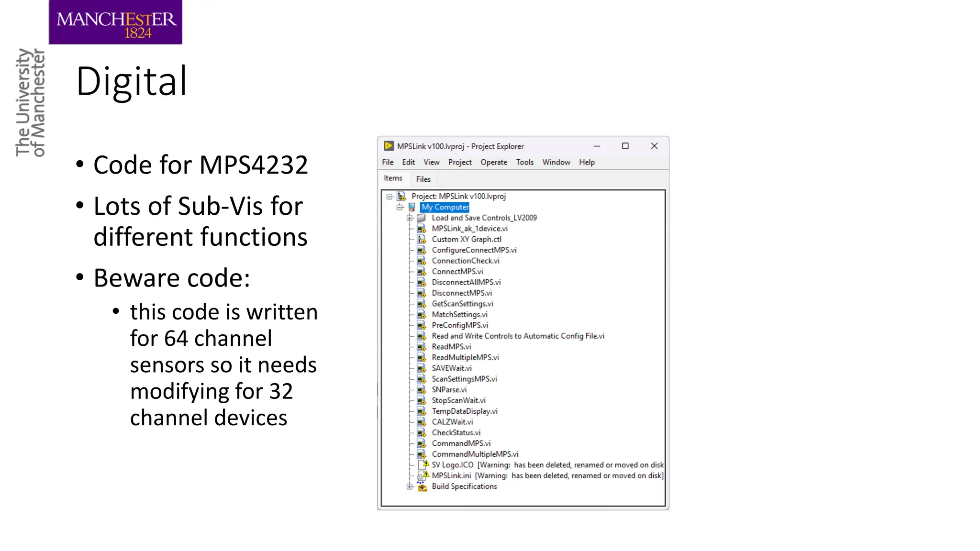Screen dimensions: 980x551
Task: Click the VI icon next to MPSLink_ak_1device.vi
Action: [422, 229]
